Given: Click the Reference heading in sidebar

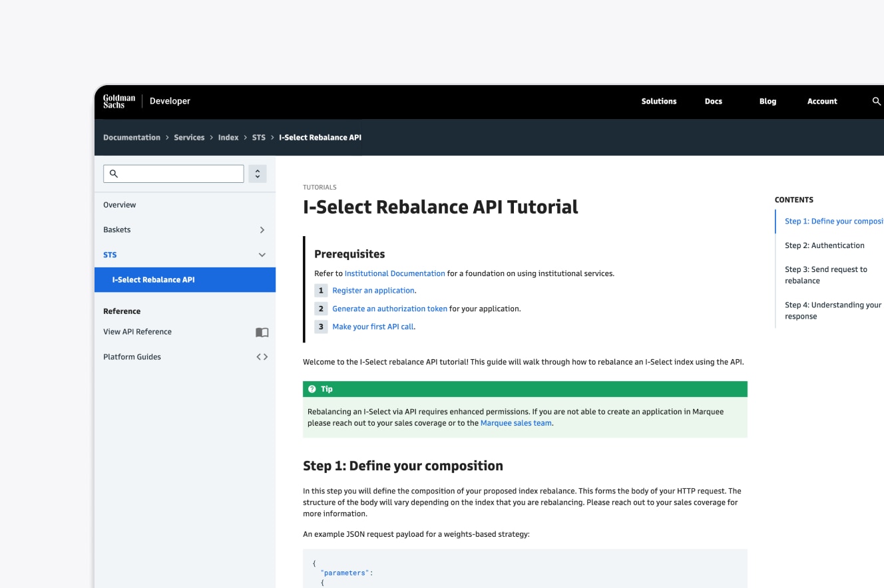Looking at the screenshot, I should (x=122, y=311).
